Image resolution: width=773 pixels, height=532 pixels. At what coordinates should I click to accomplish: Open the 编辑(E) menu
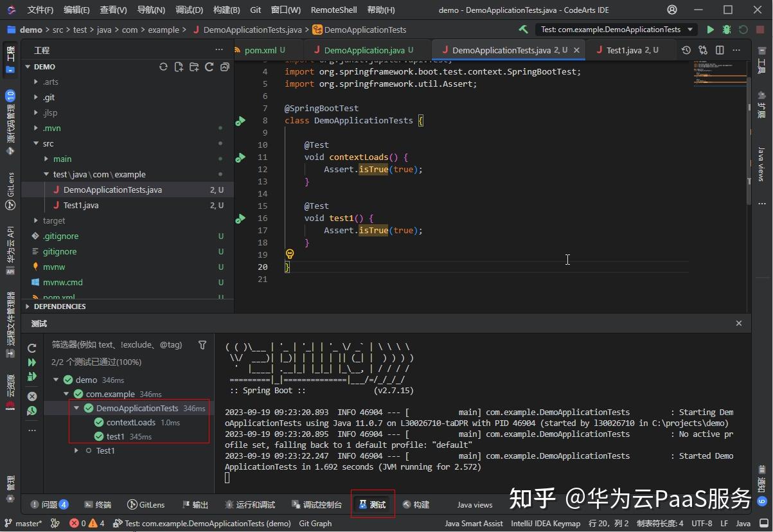coord(77,10)
